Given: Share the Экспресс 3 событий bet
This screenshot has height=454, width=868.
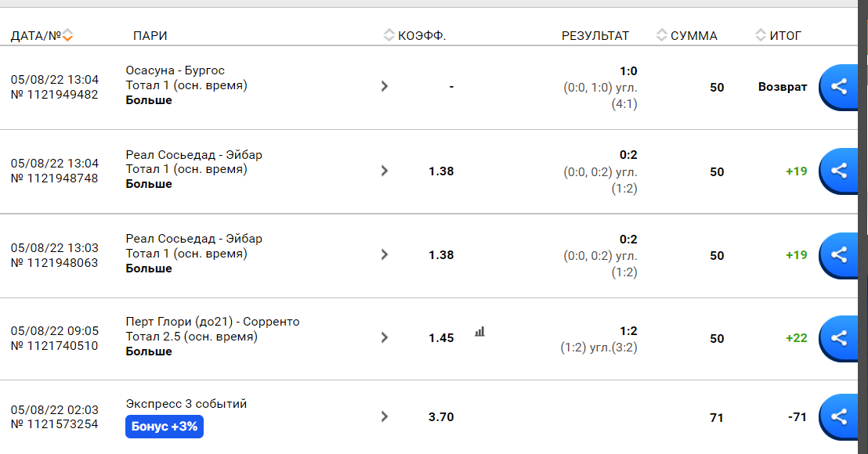Looking at the screenshot, I should tap(839, 416).
